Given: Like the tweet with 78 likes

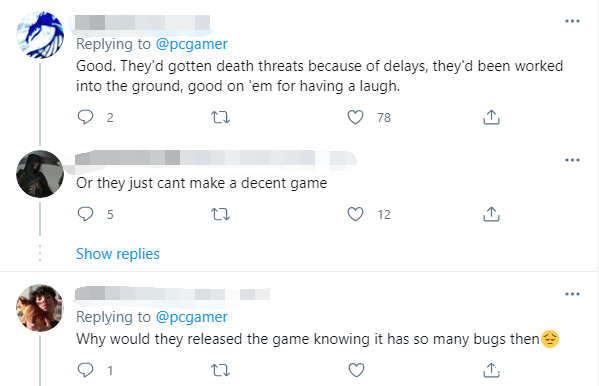Looking at the screenshot, I should [x=355, y=117].
